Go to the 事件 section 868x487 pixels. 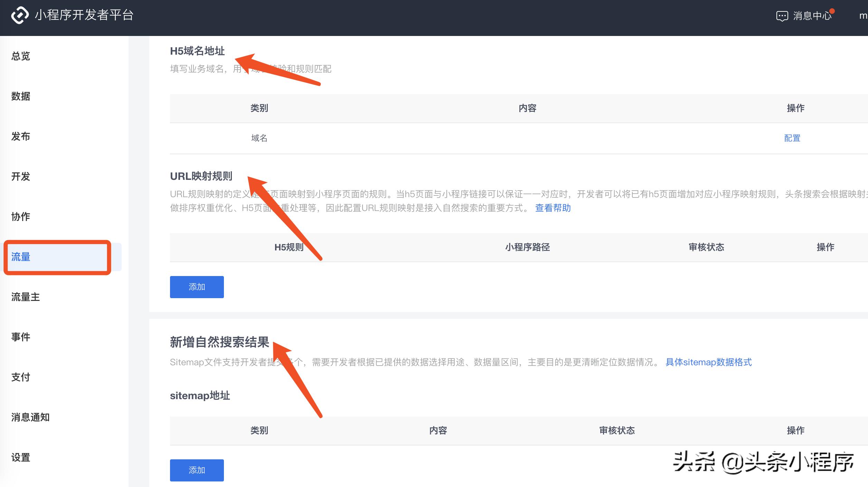point(21,337)
